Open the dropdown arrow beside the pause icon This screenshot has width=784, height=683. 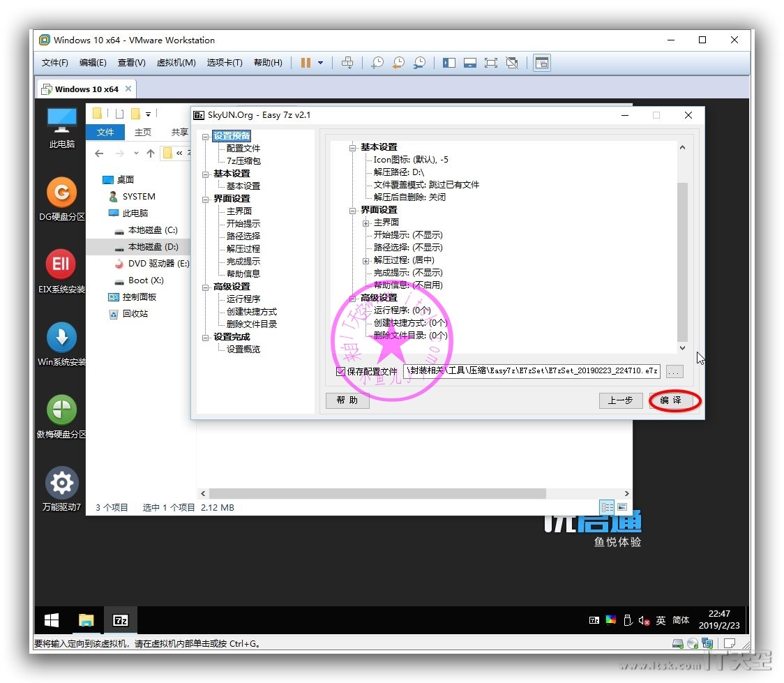(x=320, y=63)
